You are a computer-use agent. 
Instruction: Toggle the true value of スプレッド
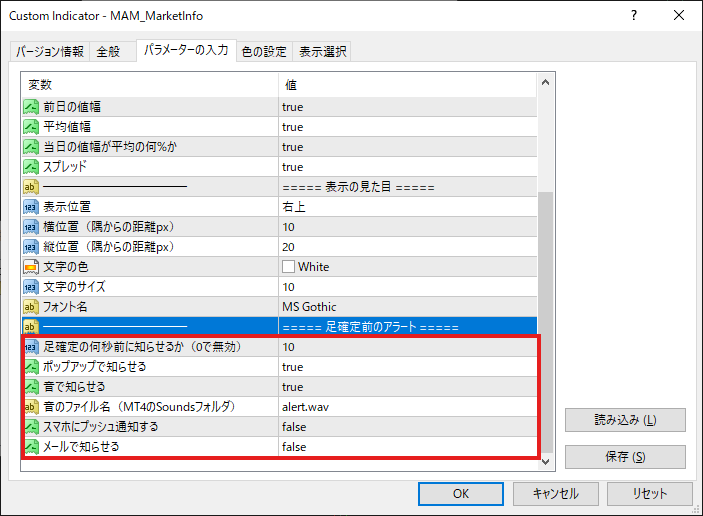(407, 167)
